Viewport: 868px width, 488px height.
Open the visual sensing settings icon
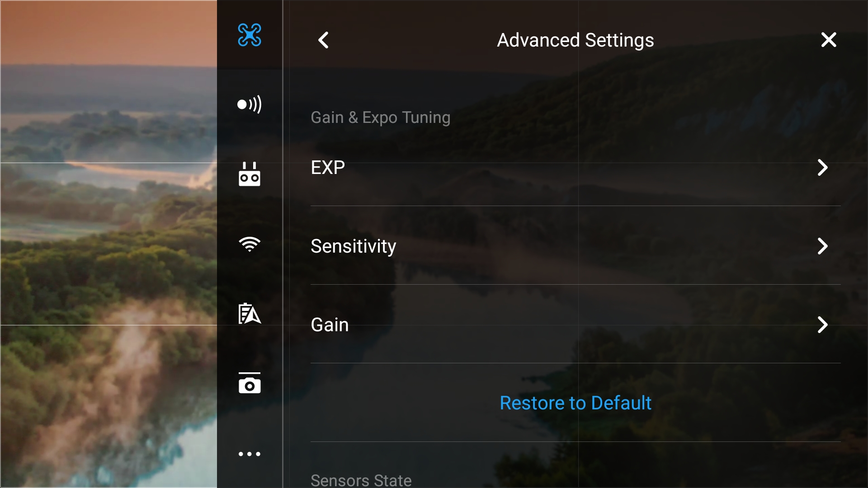pyautogui.click(x=250, y=104)
